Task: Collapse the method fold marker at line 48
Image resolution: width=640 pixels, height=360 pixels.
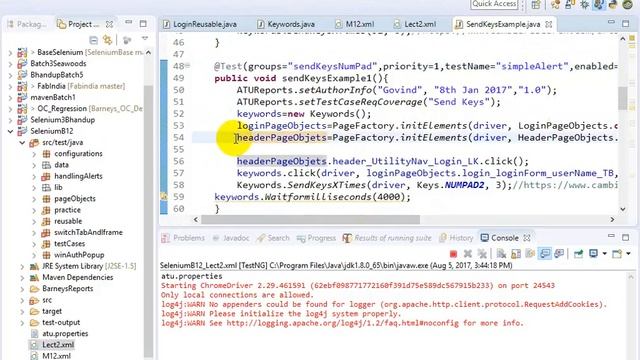Action: coord(188,65)
